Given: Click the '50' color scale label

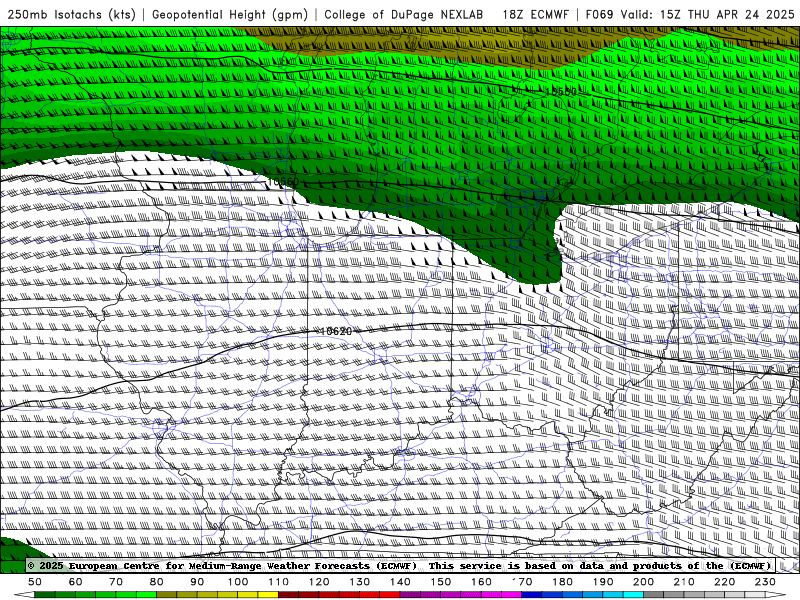Looking at the screenshot, I should (35, 582).
